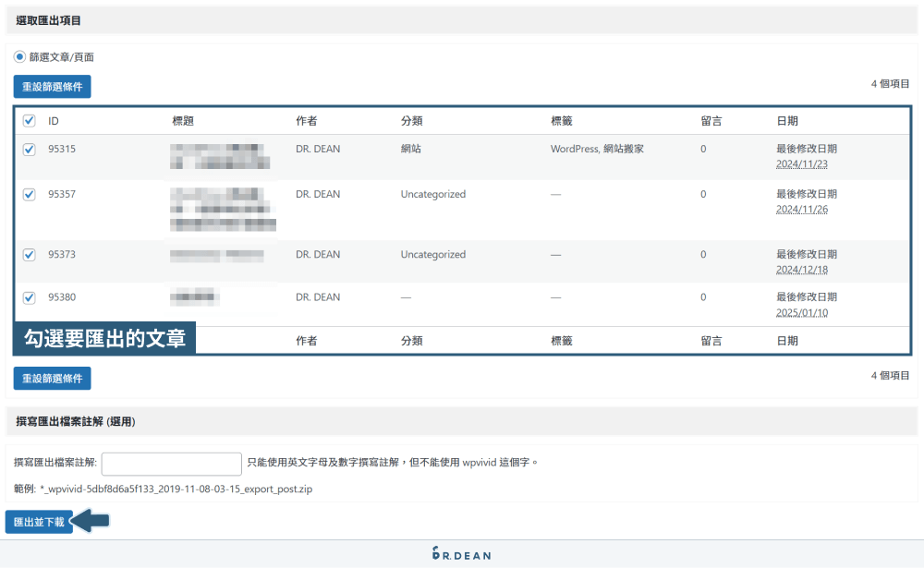Click the 匯出並下載 export button
The height and width of the screenshot is (568, 924).
[39, 521]
